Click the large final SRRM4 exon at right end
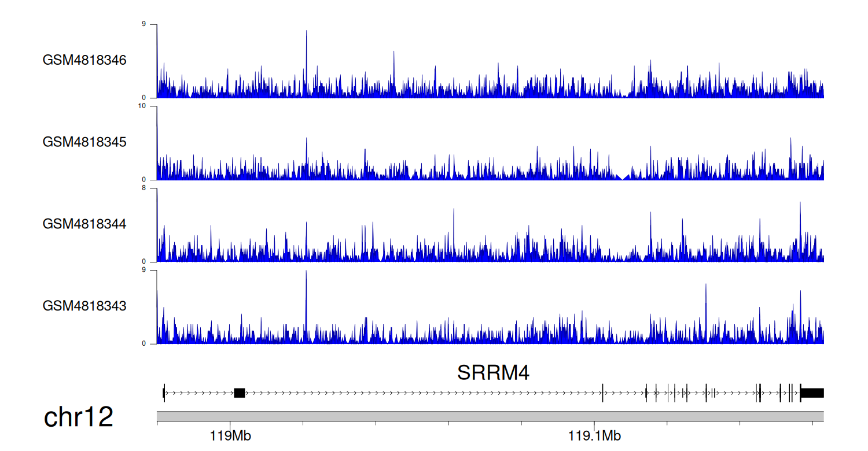 click(x=812, y=393)
